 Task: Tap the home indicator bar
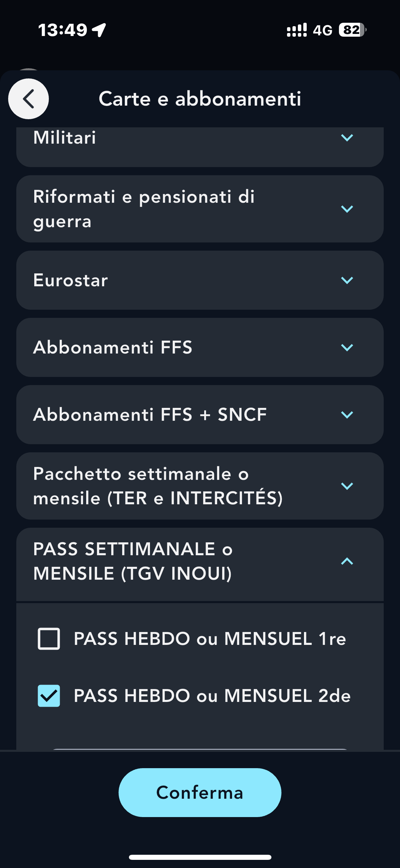(200, 857)
